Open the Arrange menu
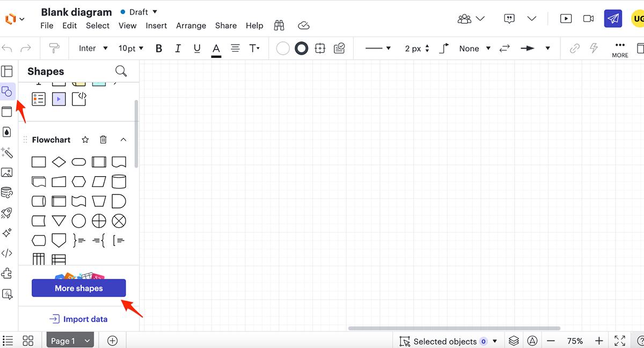Viewport: 644px width, 348px height. pos(191,25)
